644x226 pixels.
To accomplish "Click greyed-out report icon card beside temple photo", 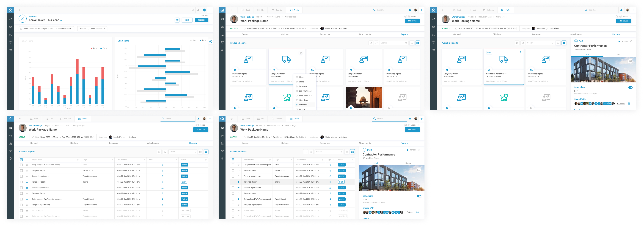I will (402, 97).
